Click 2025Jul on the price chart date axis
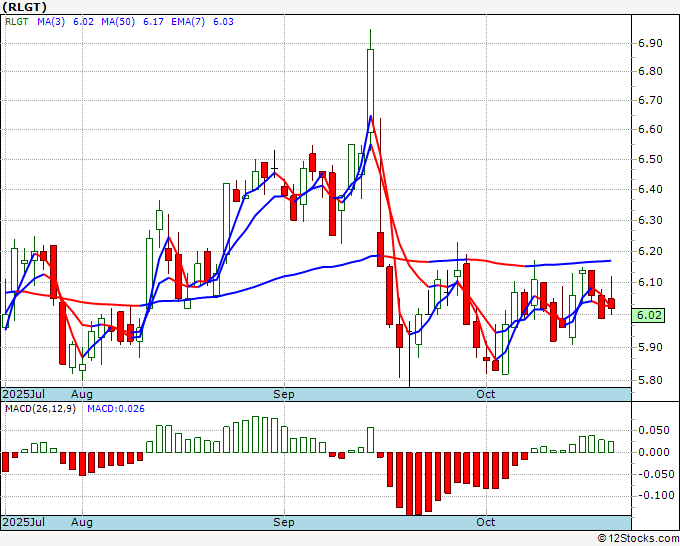680x546 pixels. point(24,394)
